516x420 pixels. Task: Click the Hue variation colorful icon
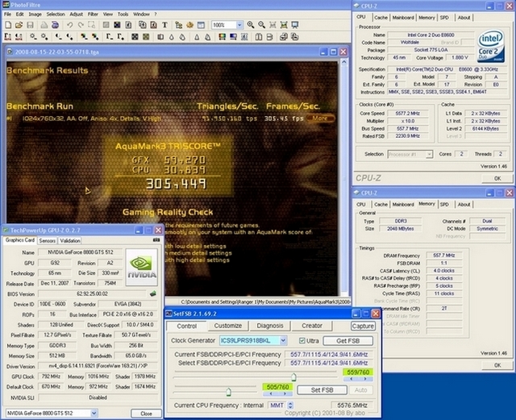[223, 37]
